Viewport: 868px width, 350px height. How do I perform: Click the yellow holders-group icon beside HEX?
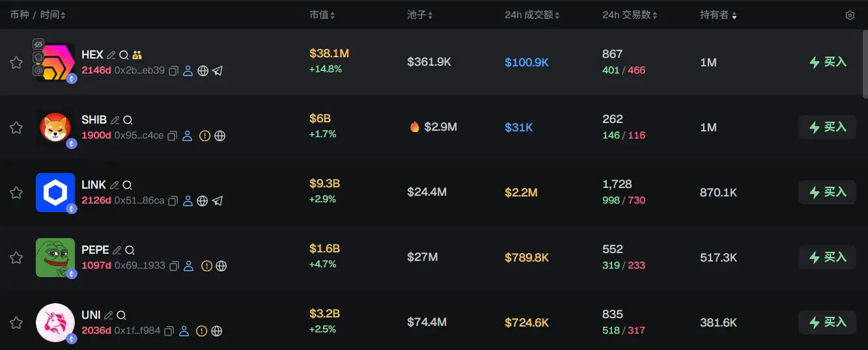137,55
